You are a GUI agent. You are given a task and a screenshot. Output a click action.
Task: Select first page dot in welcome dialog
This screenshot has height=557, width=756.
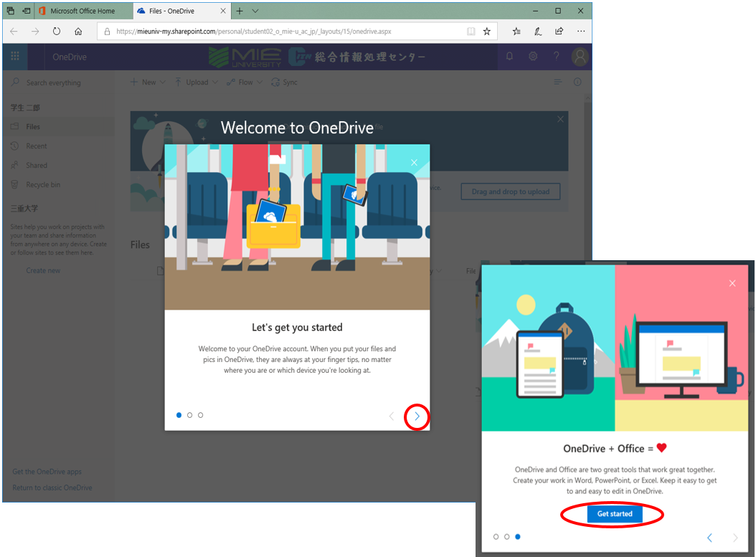[179, 415]
